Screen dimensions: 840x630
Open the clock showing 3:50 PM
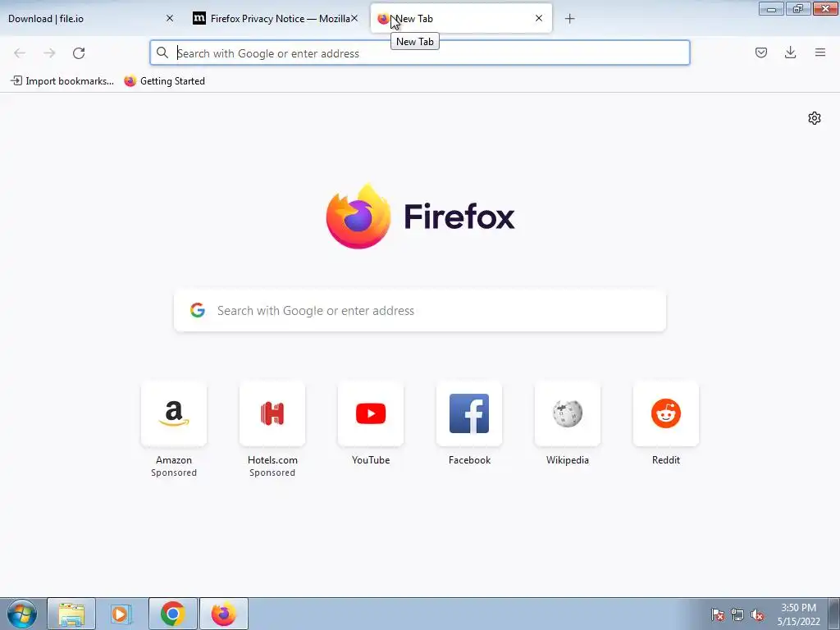click(798, 614)
